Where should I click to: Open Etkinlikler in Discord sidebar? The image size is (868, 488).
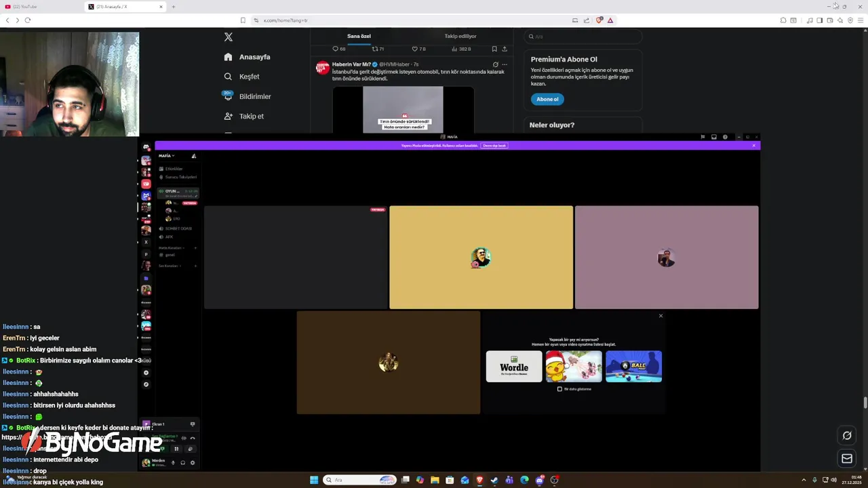(x=171, y=169)
